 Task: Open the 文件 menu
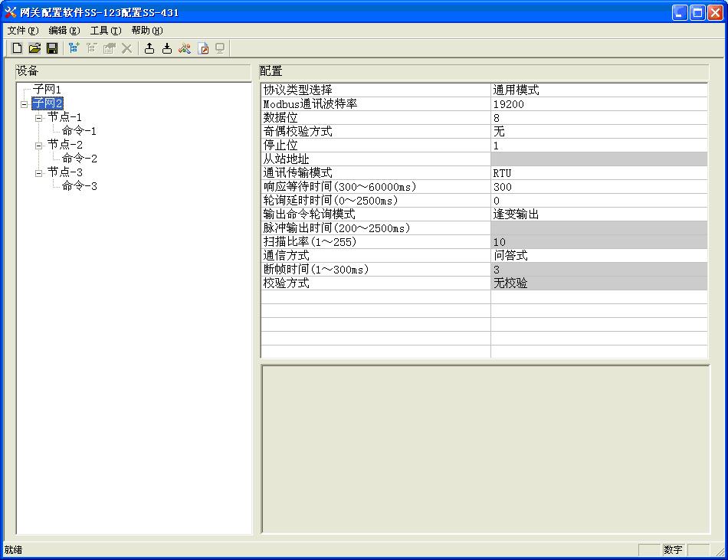(x=22, y=31)
